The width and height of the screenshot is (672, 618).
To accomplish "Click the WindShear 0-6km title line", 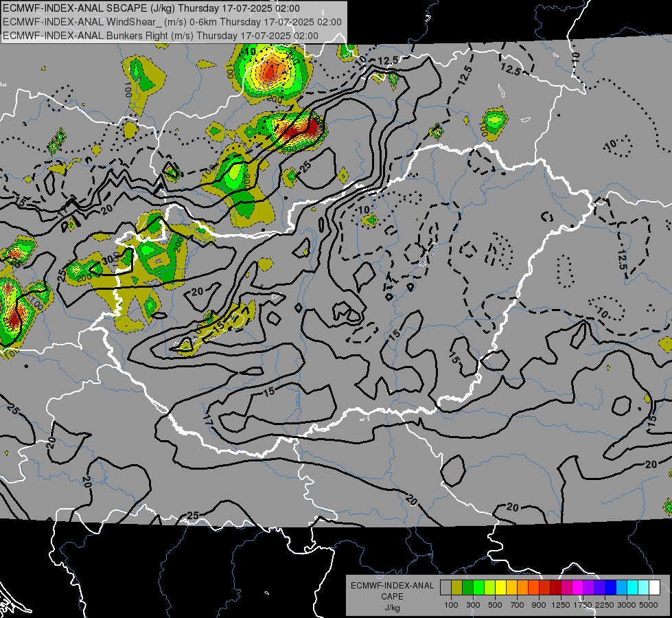I will [x=172, y=22].
